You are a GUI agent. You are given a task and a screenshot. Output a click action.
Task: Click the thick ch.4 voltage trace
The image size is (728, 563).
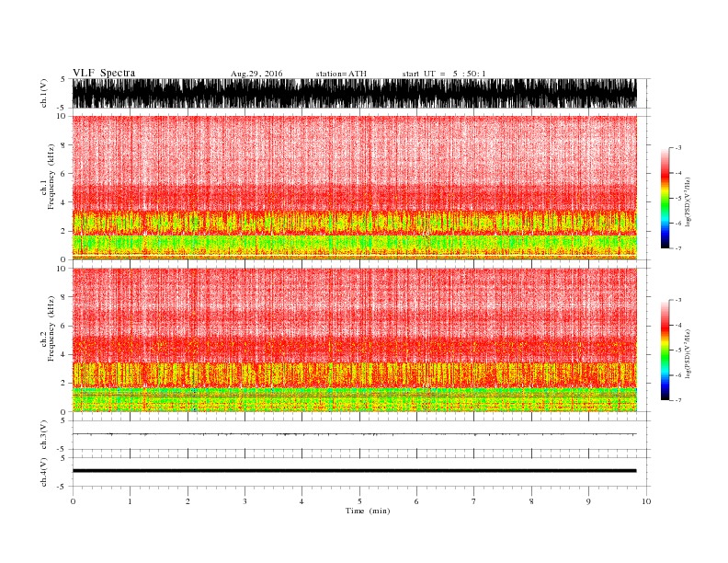coord(354,471)
